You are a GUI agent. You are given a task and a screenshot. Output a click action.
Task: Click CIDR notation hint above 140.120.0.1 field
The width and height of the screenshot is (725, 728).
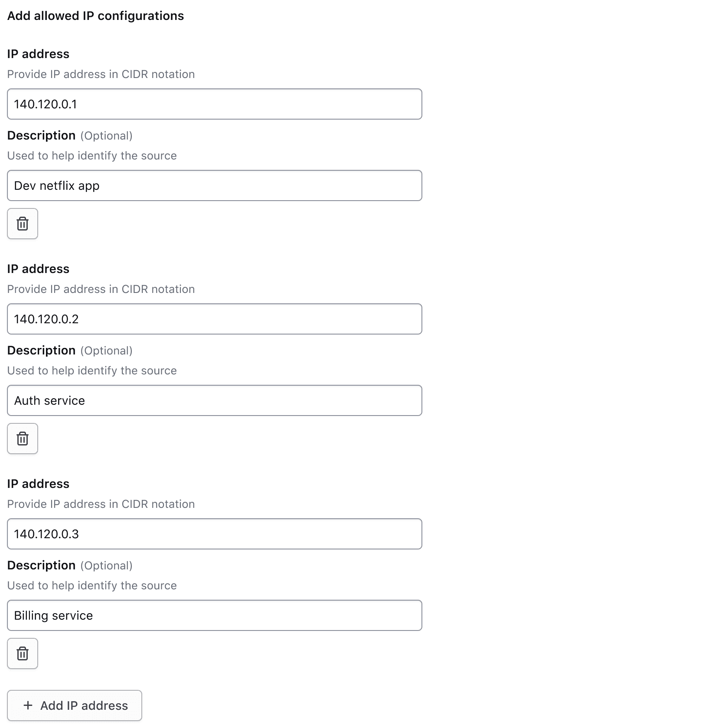pos(101,74)
